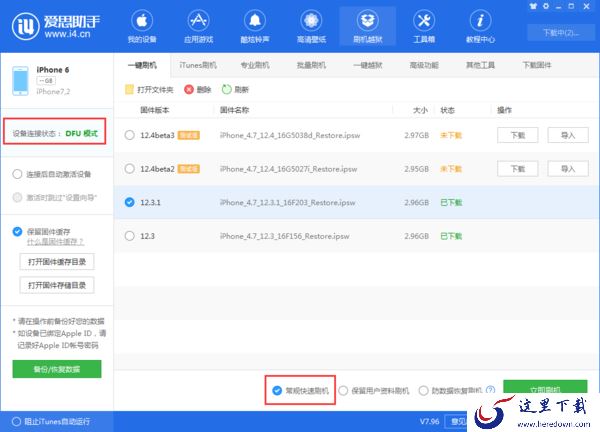Switch to the 一键越狱 tab

(x=367, y=65)
